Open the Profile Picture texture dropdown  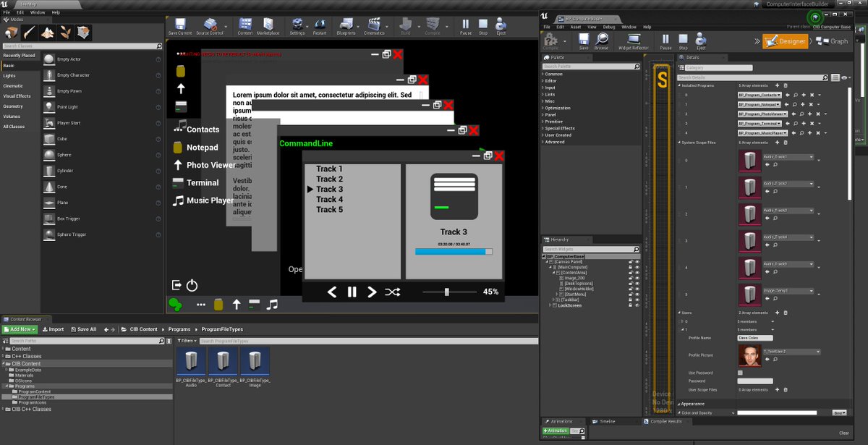click(x=792, y=351)
